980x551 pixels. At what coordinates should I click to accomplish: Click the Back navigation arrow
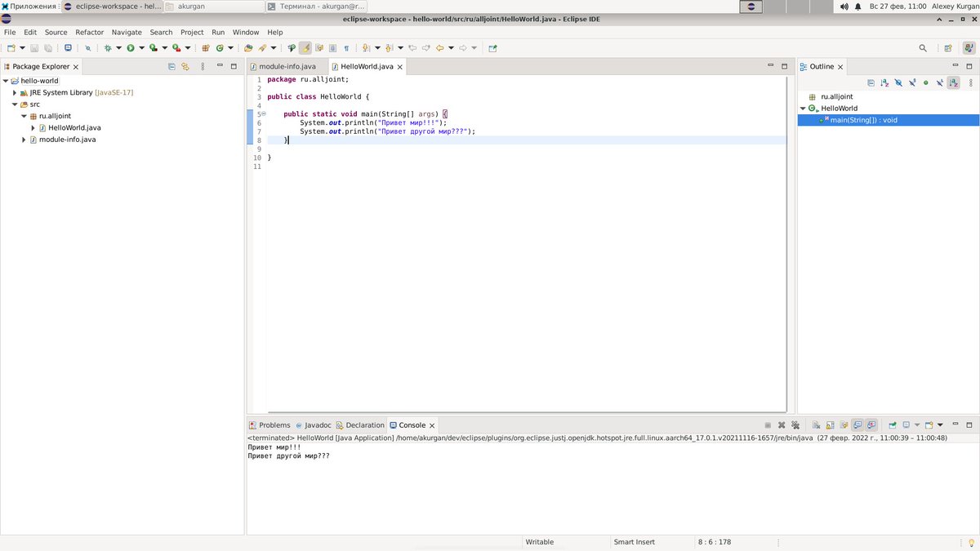click(x=439, y=48)
